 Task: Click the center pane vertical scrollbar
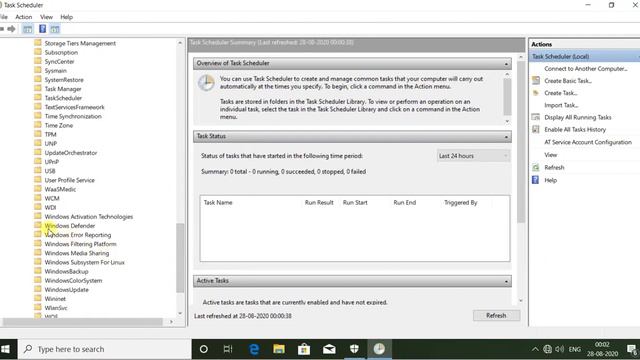click(520, 142)
